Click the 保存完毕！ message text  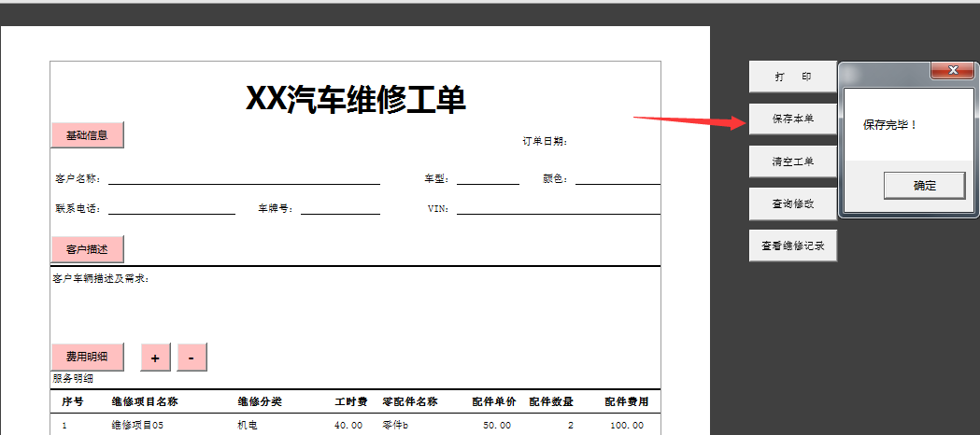890,125
